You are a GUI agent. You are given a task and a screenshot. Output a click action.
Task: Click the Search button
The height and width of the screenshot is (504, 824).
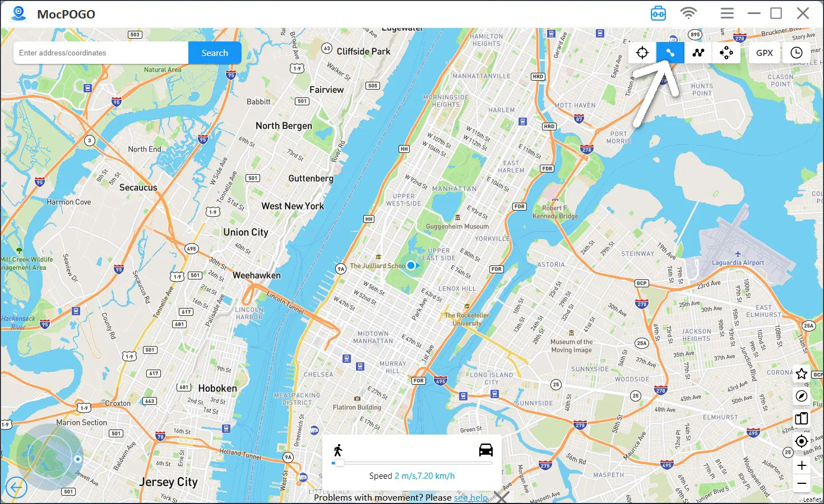click(x=215, y=53)
